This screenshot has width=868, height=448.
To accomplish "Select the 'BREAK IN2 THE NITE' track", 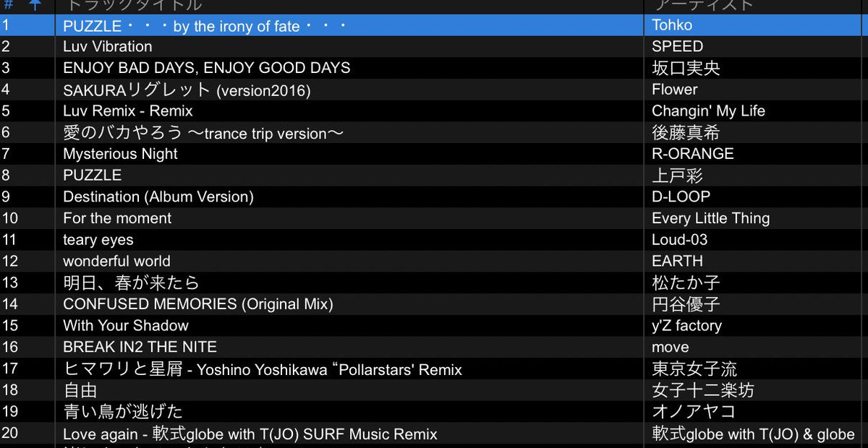I will tap(140, 347).
